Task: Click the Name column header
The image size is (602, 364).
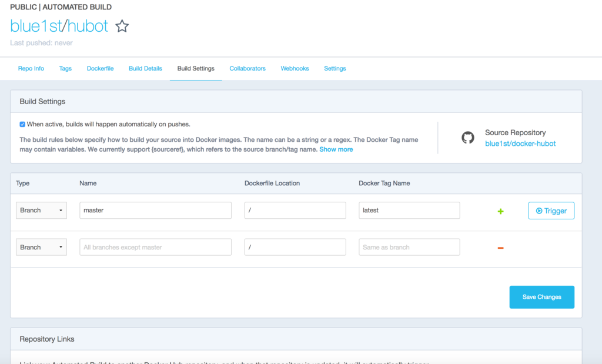Action: click(88, 183)
